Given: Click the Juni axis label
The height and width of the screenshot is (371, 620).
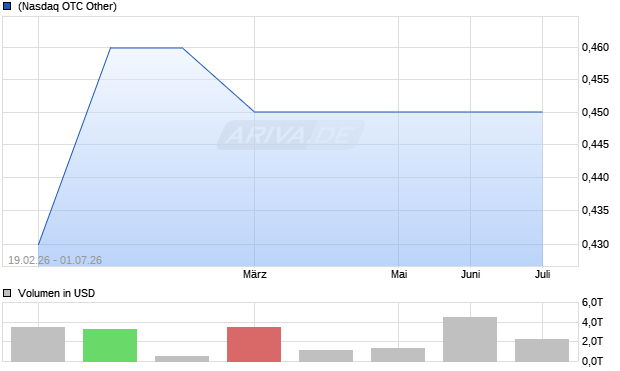Looking at the screenshot, I should pos(471,274).
